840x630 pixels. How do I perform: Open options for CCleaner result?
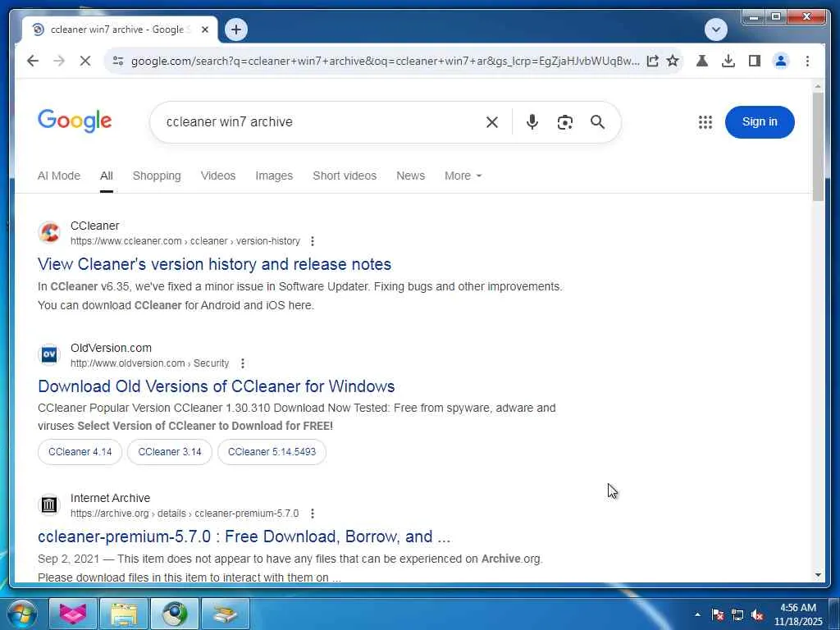tap(313, 241)
